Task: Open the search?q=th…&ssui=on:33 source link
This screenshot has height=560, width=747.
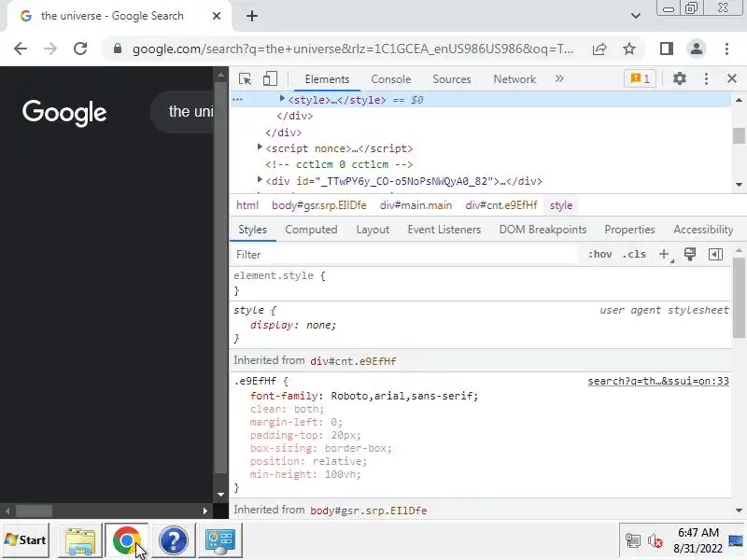Action: pos(658,381)
